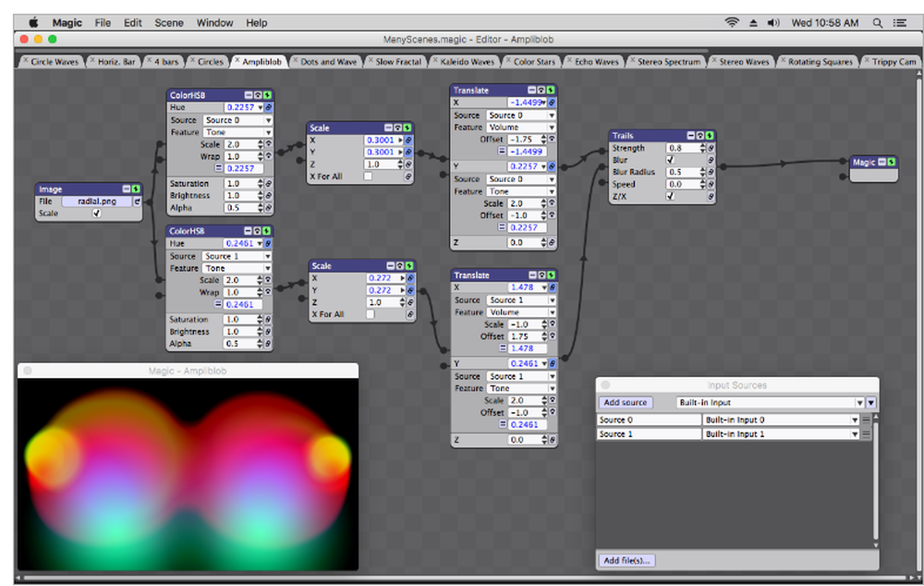Screen dimensions: 924x586
Task: Click the volume icon in menu bar
Action: [773, 23]
